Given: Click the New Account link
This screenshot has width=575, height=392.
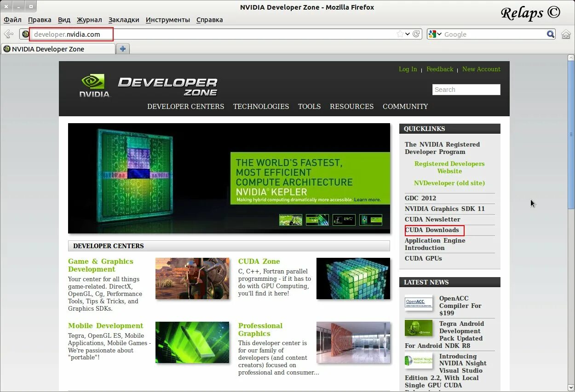Looking at the screenshot, I should (481, 69).
